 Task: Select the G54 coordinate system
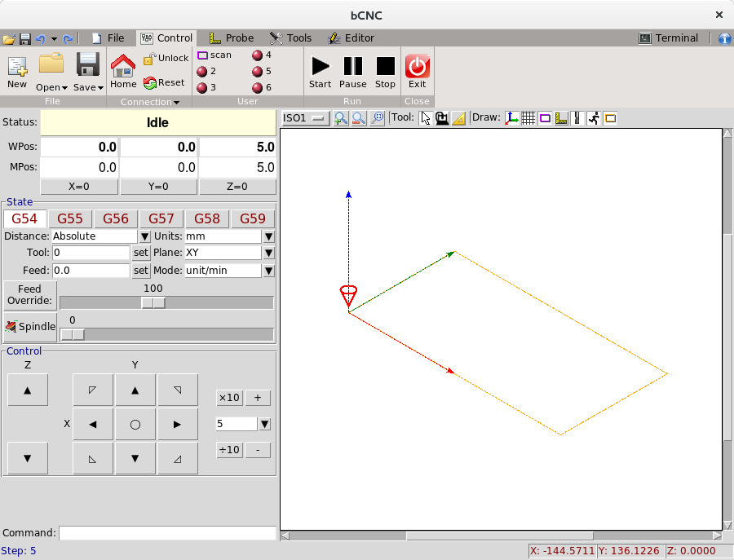pyautogui.click(x=24, y=219)
